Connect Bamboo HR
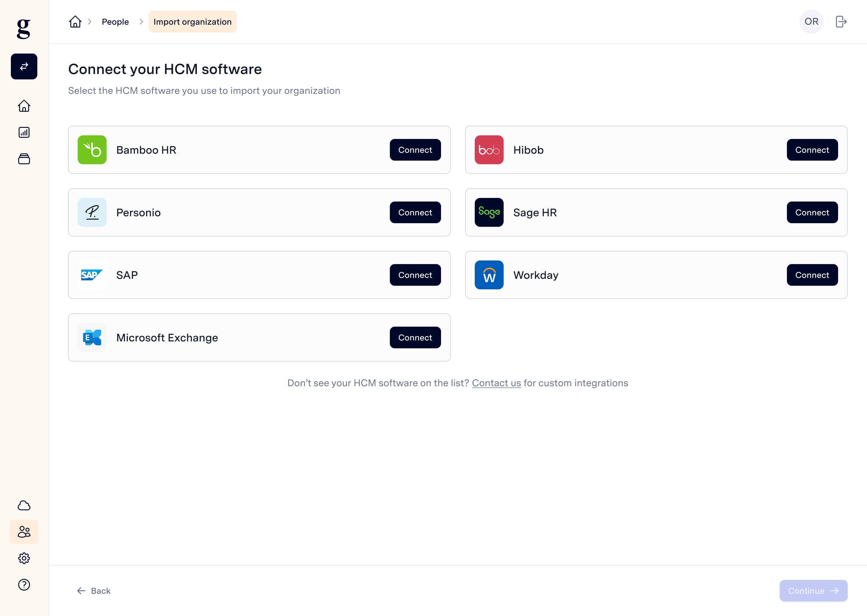This screenshot has width=867, height=616. coord(415,150)
